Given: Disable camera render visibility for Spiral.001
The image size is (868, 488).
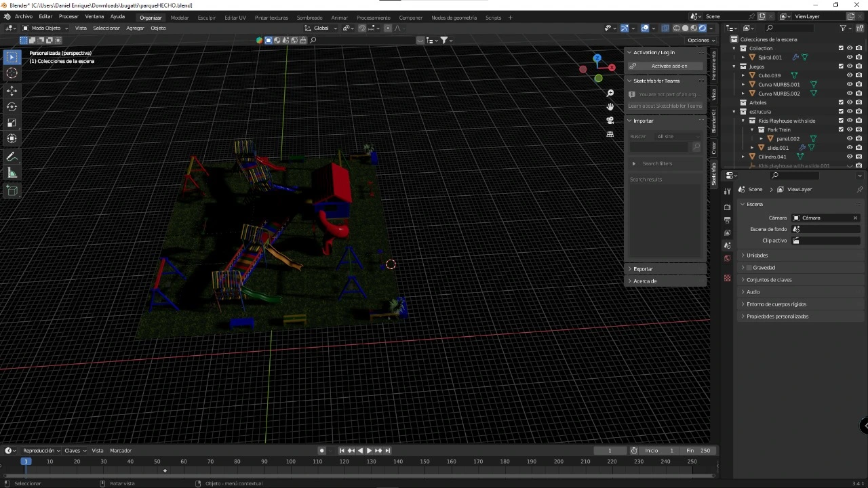Looking at the screenshot, I should (859, 58).
